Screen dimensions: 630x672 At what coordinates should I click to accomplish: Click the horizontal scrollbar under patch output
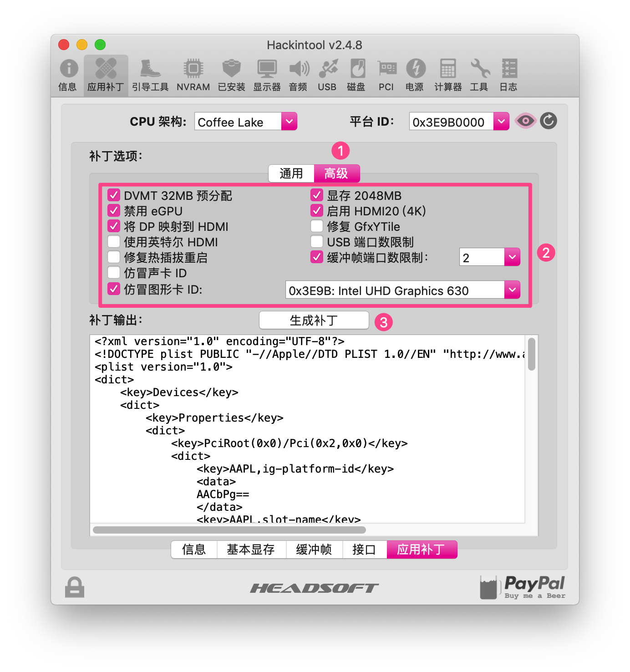point(229,530)
